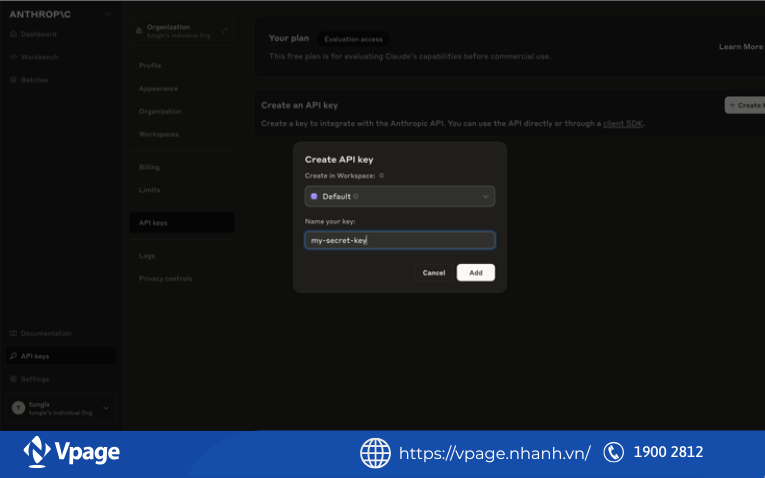Click the Learn More button
This screenshot has height=478, width=765.
click(740, 47)
